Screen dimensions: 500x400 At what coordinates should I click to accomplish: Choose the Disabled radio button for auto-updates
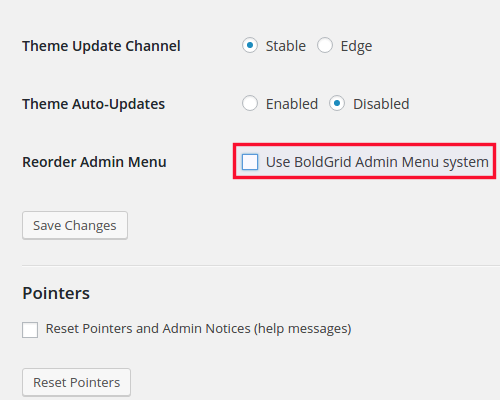(337, 103)
